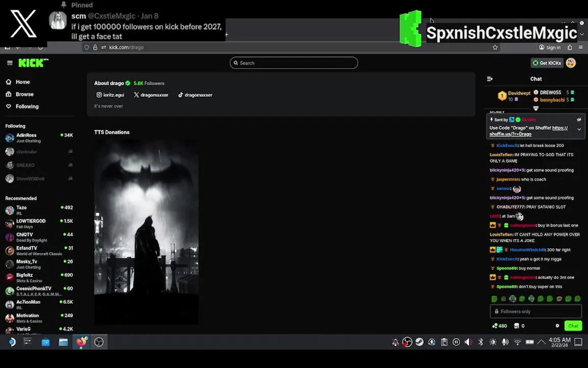The width and height of the screenshot is (588, 368).
Task: Open recommended channel Masky_Tv
Action: (x=39, y=264)
